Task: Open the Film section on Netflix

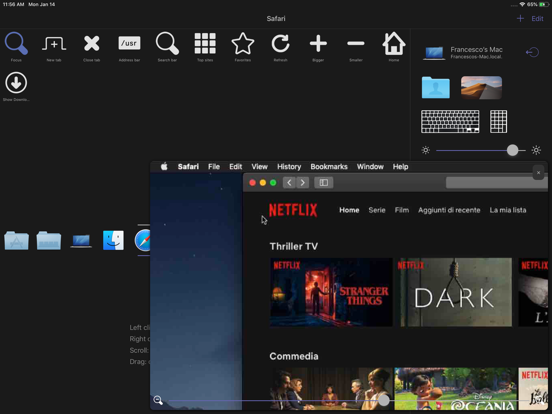Action: coord(402,210)
